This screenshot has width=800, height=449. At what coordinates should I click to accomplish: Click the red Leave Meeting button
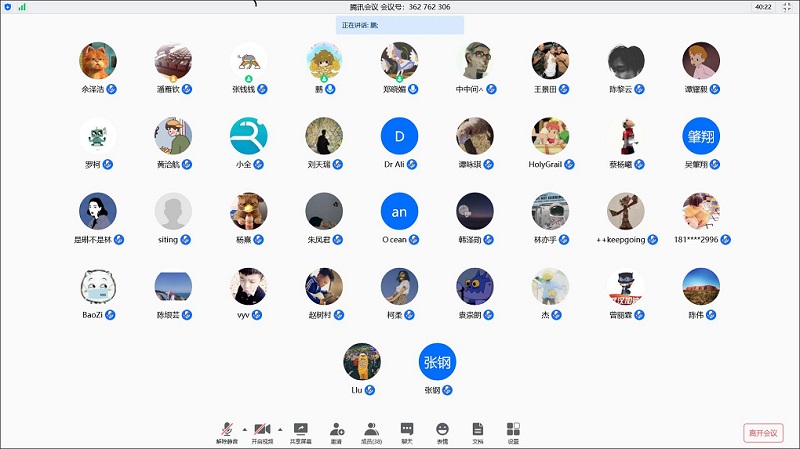pyautogui.click(x=764, y=433)
